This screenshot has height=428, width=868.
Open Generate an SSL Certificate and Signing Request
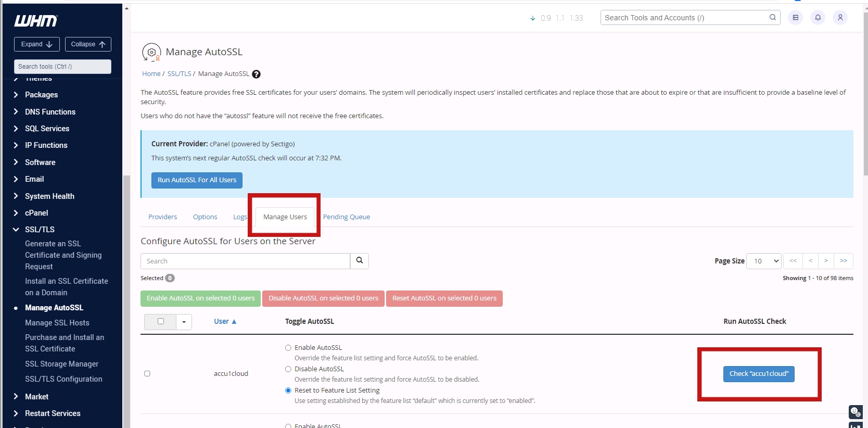click(63, 255)
